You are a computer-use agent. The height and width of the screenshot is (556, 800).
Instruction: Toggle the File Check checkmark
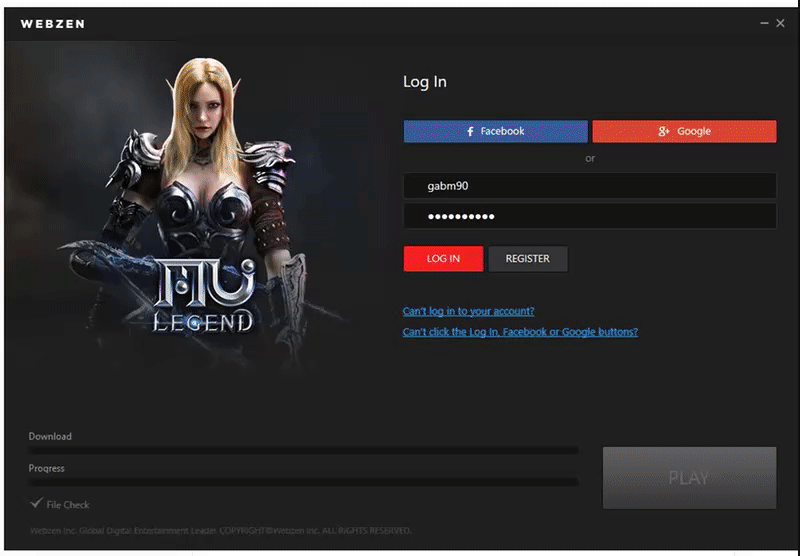[36, 503]
